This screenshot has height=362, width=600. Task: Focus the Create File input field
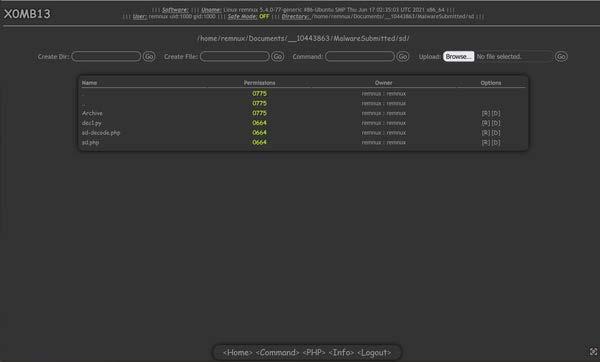point(235,57)
